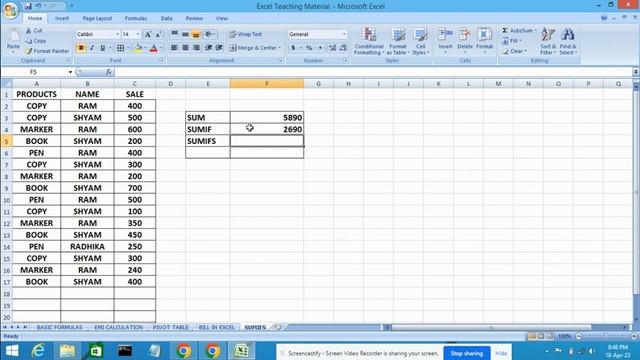Click the Insert Function fx button

pyautogui.click(x=109, y=72)
